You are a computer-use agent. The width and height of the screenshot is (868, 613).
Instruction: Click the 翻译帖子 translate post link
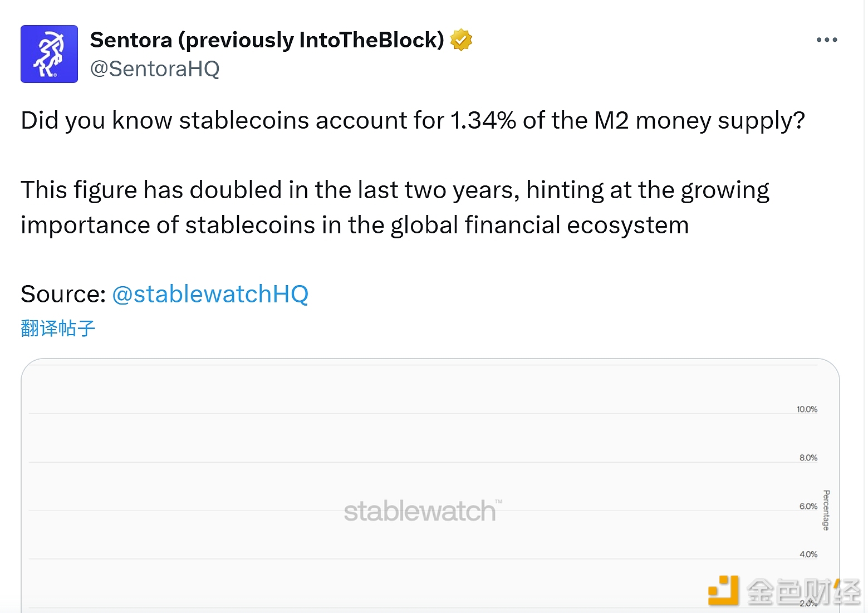(58, 328)
